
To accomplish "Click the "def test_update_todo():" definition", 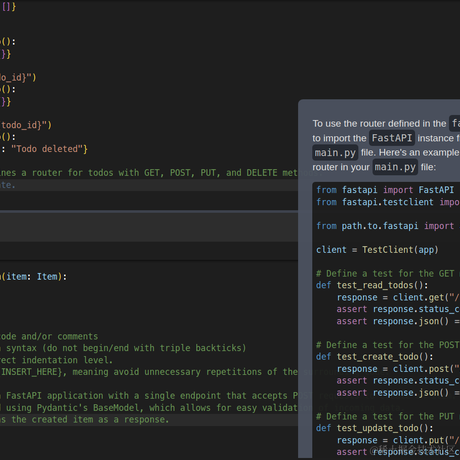I will pyautogui.click(x=374, y=428).
